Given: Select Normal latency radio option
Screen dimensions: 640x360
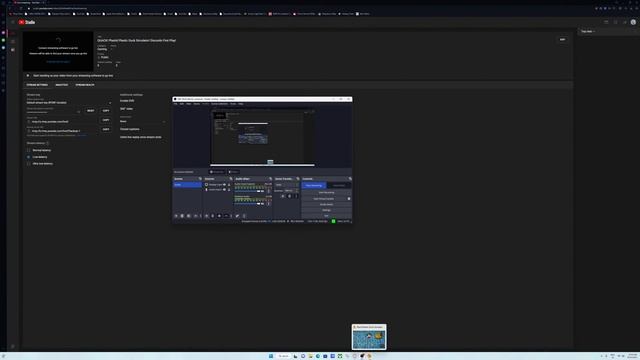Looking at the screenshot, I should [x=29, y=150].
